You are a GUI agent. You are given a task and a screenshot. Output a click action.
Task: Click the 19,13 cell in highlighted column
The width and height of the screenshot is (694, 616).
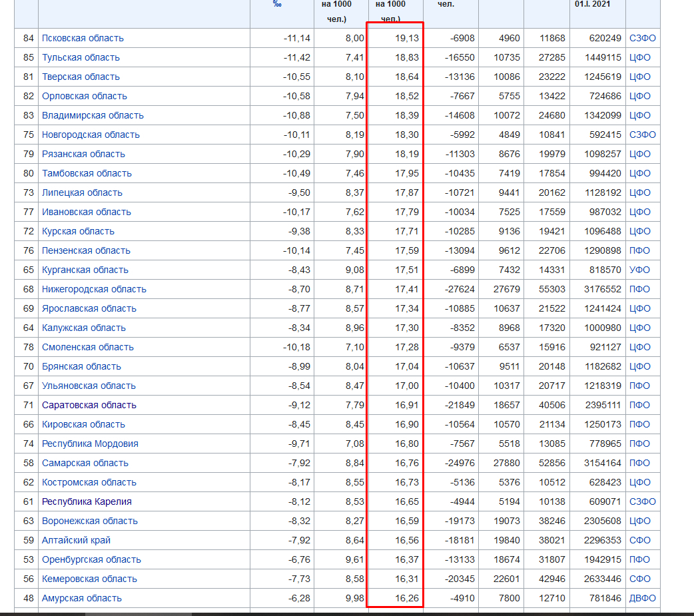click(x=407, y=38)
